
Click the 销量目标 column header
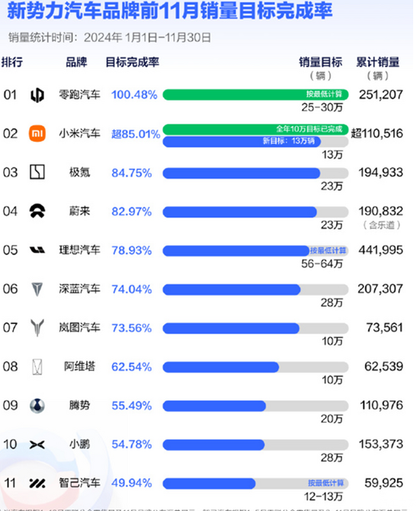(x=321, y=62)
